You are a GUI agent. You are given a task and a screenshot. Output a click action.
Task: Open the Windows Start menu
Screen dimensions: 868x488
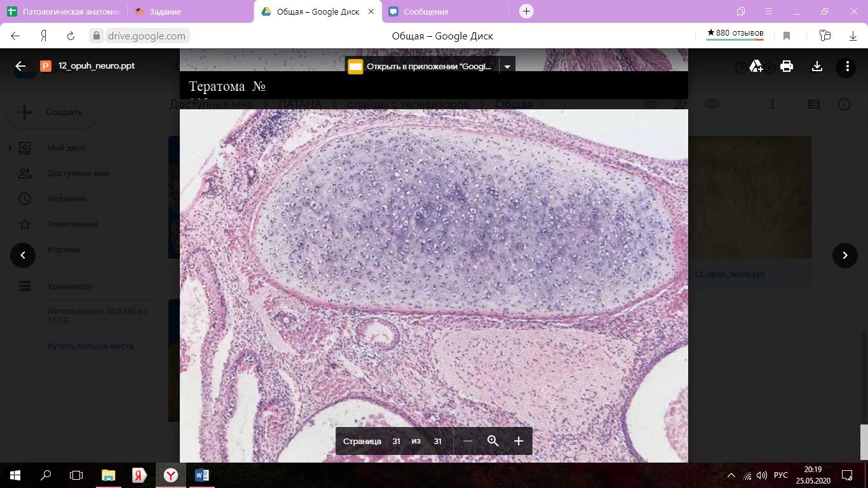[15, 475]
